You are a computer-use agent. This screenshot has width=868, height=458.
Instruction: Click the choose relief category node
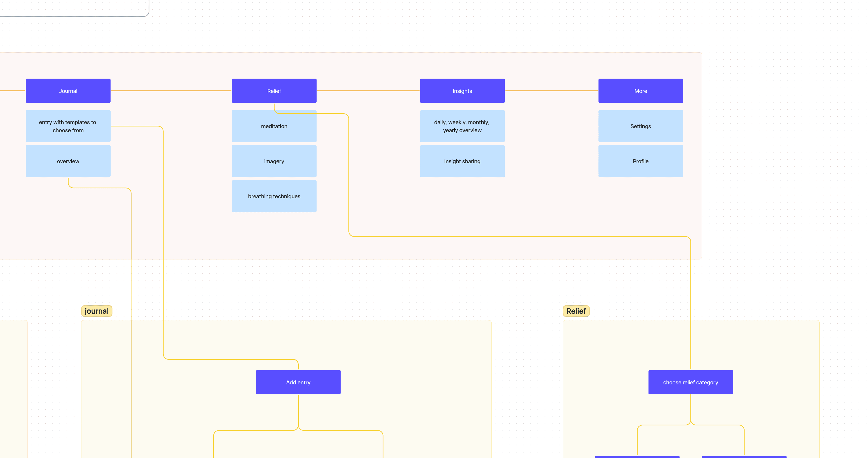[x=690, y=382]
